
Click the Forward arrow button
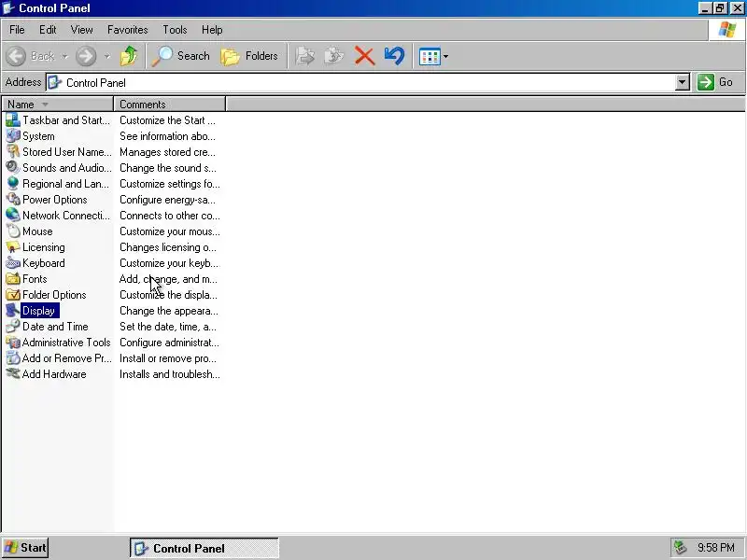[x=86, y=56]
